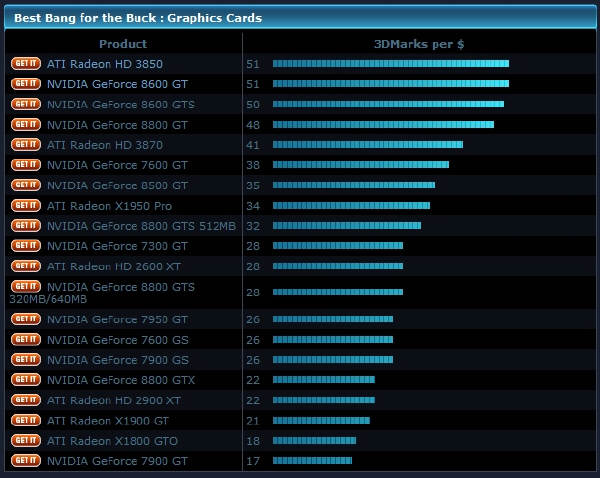The height and width of the screenshot is (478, 600).
Task: Open the ATI Radeon X1800 GTO link
Action: 112,441
